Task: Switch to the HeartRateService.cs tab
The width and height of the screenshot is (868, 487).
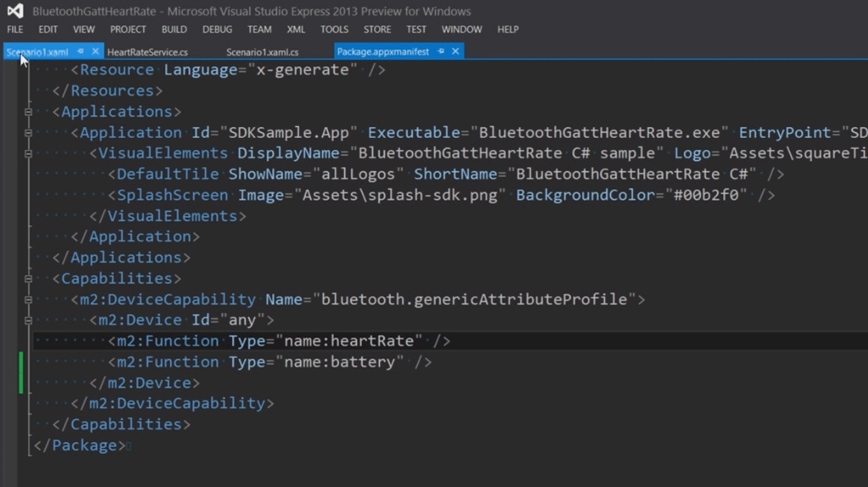Action: point(147,52)
